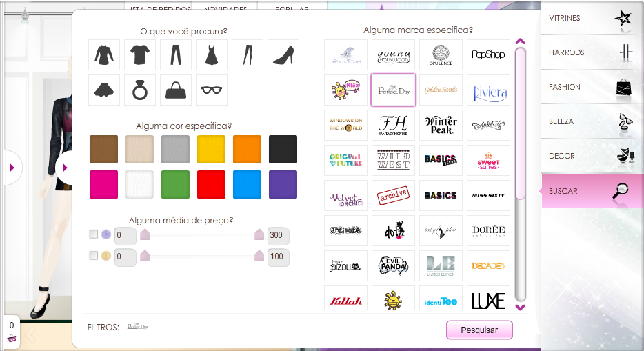Viewport: 644px width, 351px height.
Task: Expand the outer left panel arrow
Action: pyautogui.click(x=12, y=168)
